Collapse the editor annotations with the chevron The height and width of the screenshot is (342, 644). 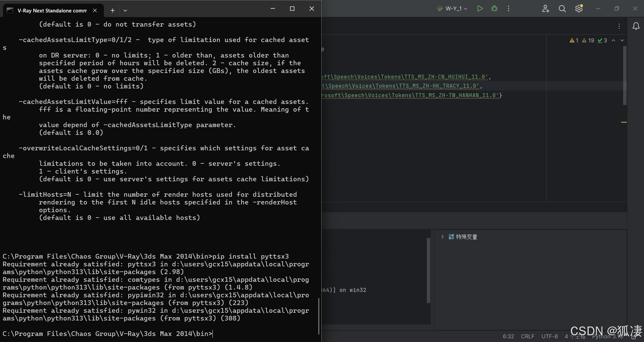point(614,40)
